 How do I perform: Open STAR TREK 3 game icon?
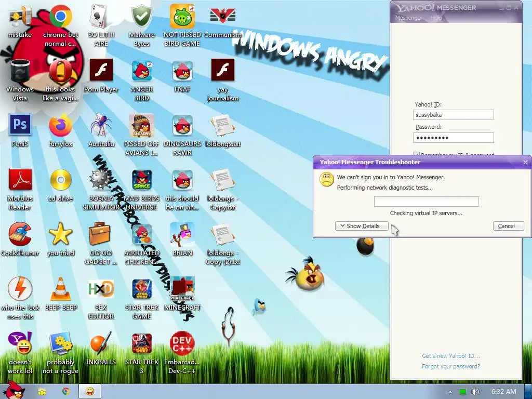(142, 343)
